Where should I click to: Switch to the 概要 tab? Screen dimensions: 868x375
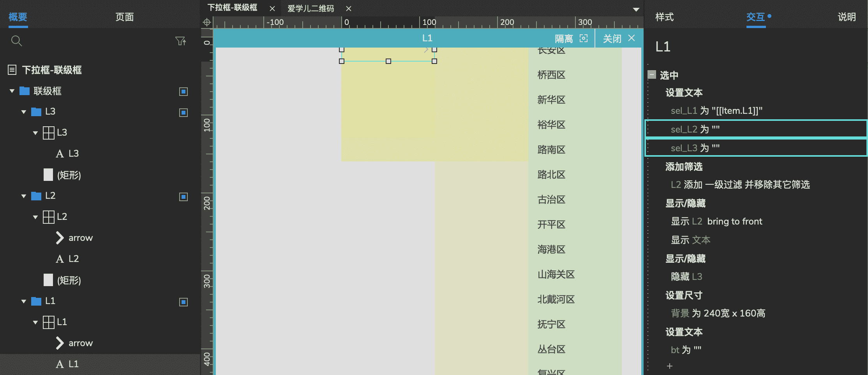(18, 17)
